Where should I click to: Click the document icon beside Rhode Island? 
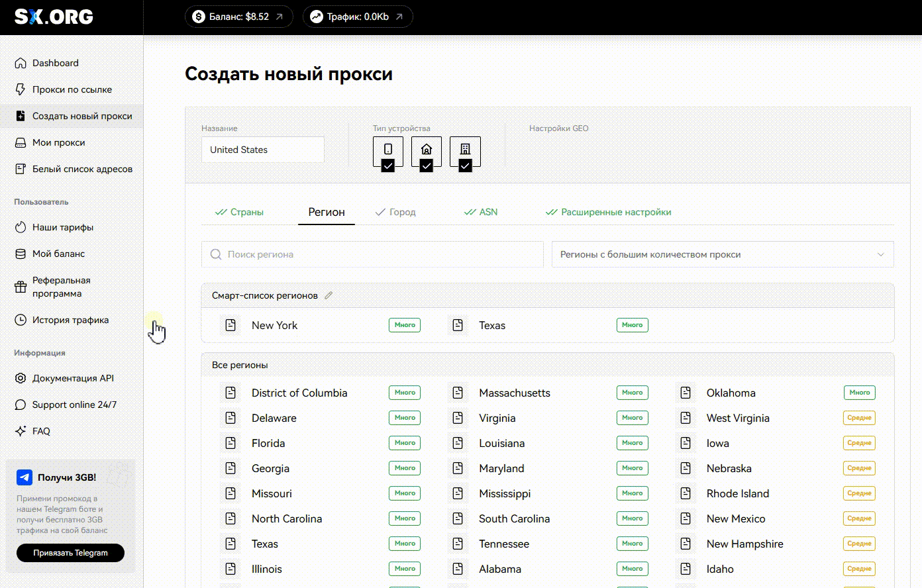(686, 493)
